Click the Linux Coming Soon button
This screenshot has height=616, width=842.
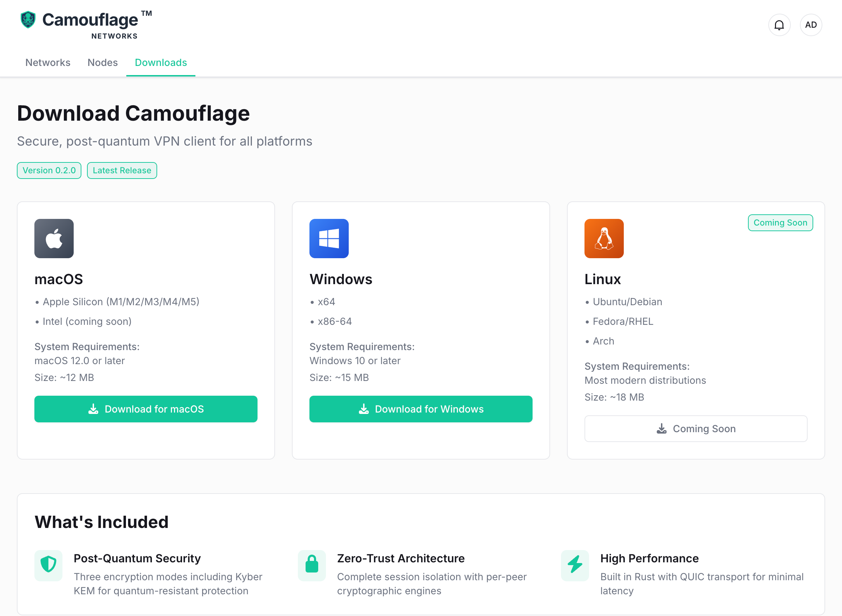point(696,429)
